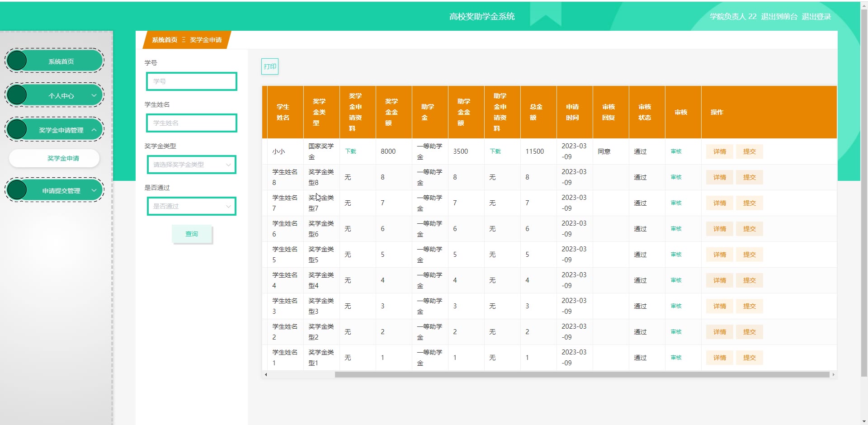Open the 是否通过 dropdown
The width and height of the screenshot is (868, 425).
click(x=192, y=206)
